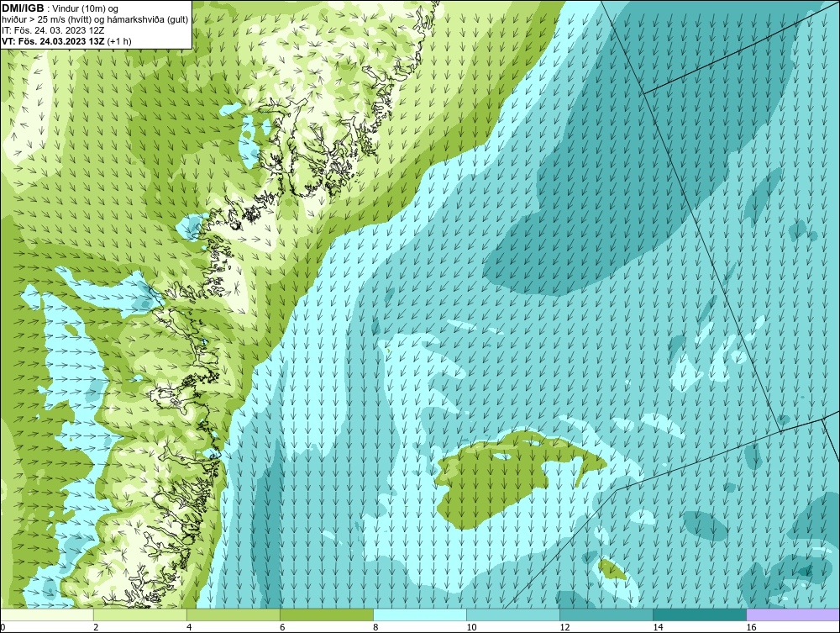This screenshot has width=840, height=633.
Task: Click the purple legend swatch above 16 m/s
Action: tap(793, 615)
